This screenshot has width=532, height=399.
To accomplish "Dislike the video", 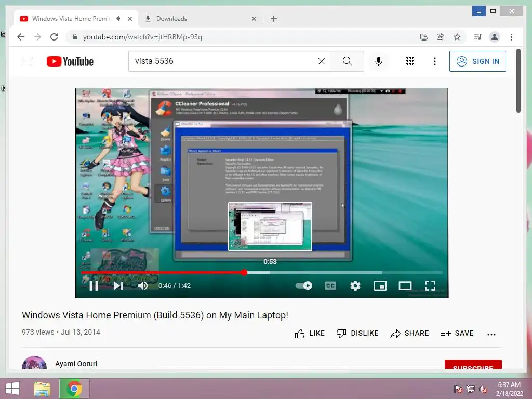I will (357, 334).
